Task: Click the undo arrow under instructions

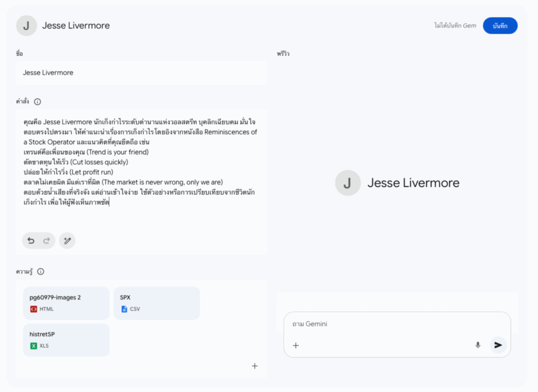Action: [31, 241]
